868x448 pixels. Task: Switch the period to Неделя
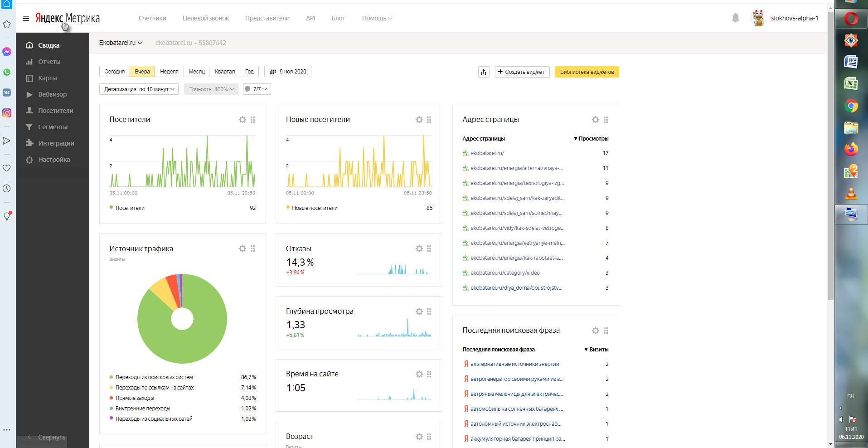(169, 72)
